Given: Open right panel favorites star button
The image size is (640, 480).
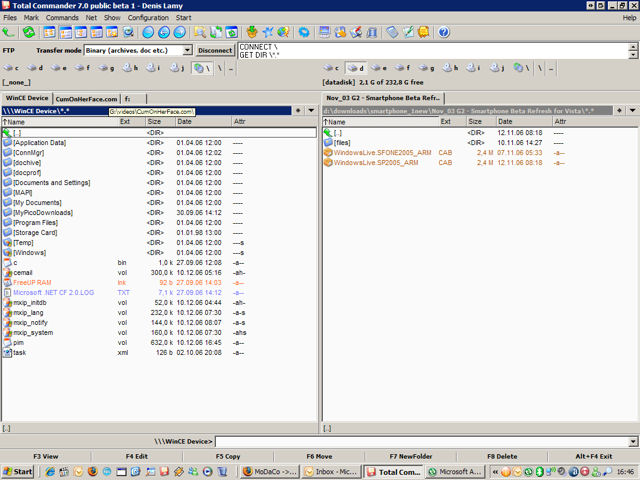Looking at the screenshot, I should [x=620, y=111].
